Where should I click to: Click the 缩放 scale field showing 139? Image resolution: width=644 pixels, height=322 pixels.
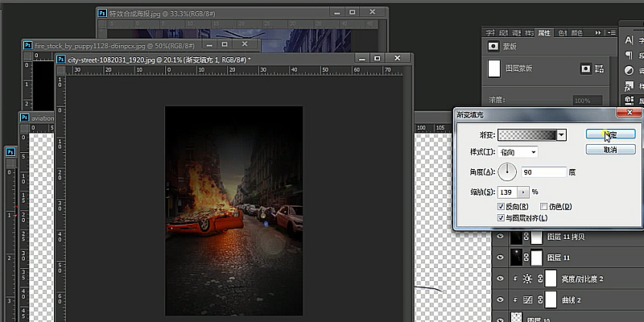tap(508, 192)
